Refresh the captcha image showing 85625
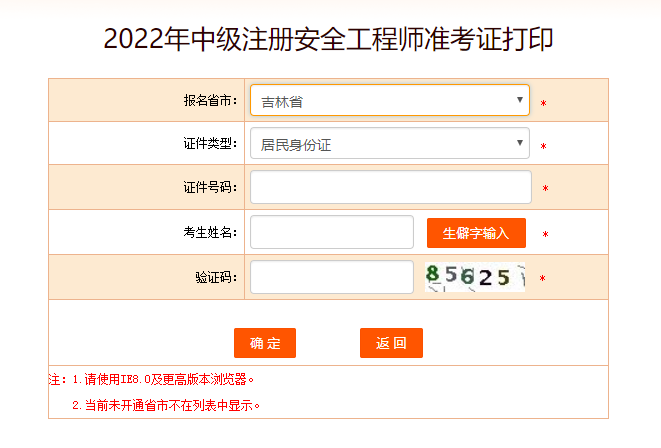The height and width of the screenshot is (448, 661). tap(474, 277)
